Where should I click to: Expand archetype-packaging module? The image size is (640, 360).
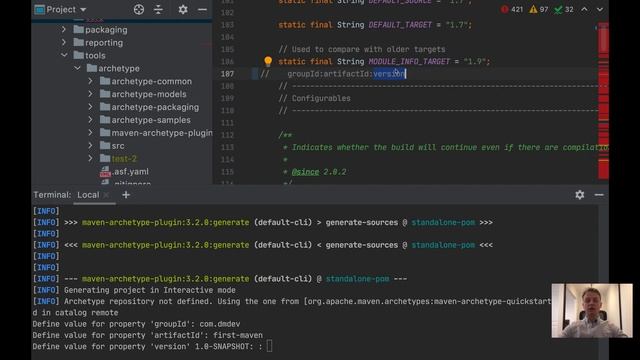click(90, 107)
